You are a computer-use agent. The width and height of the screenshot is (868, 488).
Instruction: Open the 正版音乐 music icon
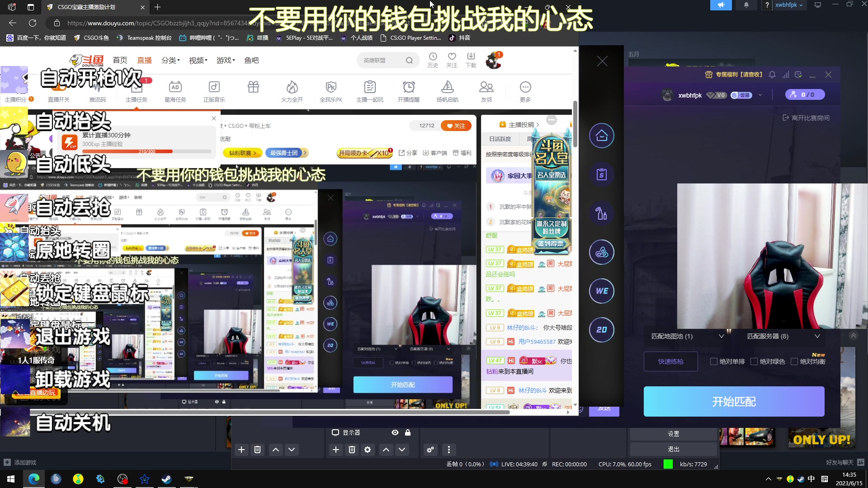pos(214,87)
